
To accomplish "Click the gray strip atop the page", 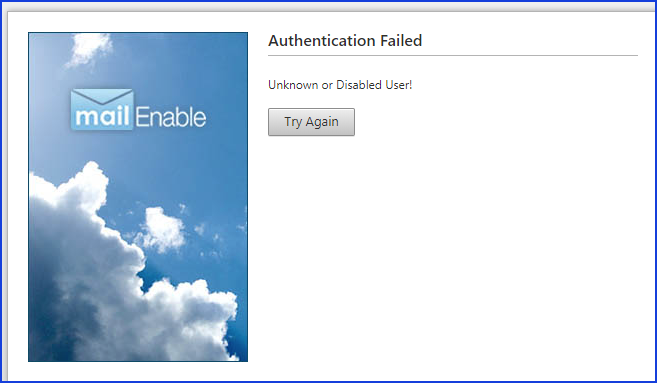I will [328, 7].
